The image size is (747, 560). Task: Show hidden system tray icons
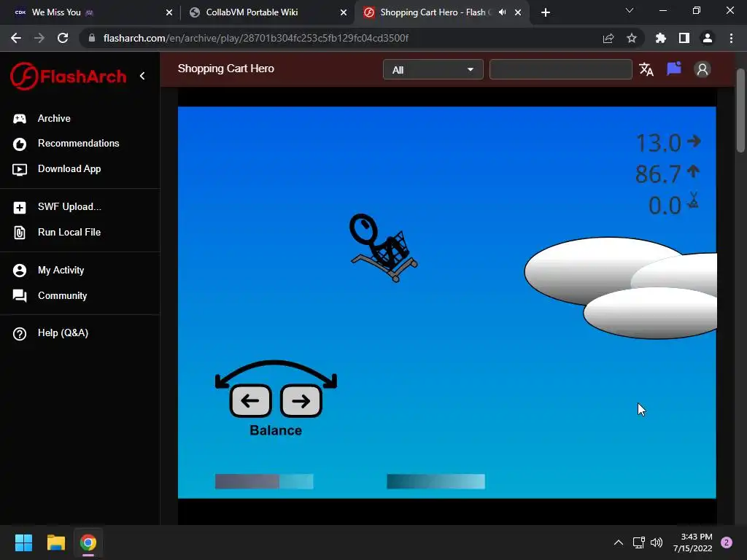(619, 542)
